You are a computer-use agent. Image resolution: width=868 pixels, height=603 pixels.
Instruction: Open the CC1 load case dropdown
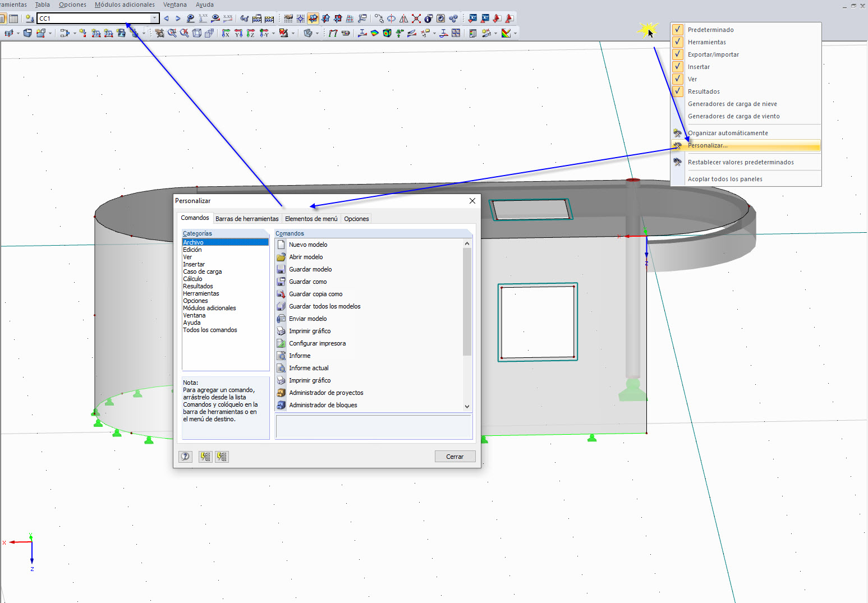pyautogui.click(x=155, y=19)
